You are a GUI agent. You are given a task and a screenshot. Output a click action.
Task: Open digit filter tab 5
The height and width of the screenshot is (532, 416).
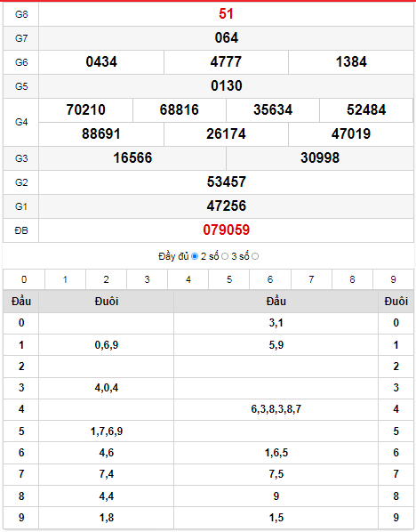pos(229,279)
